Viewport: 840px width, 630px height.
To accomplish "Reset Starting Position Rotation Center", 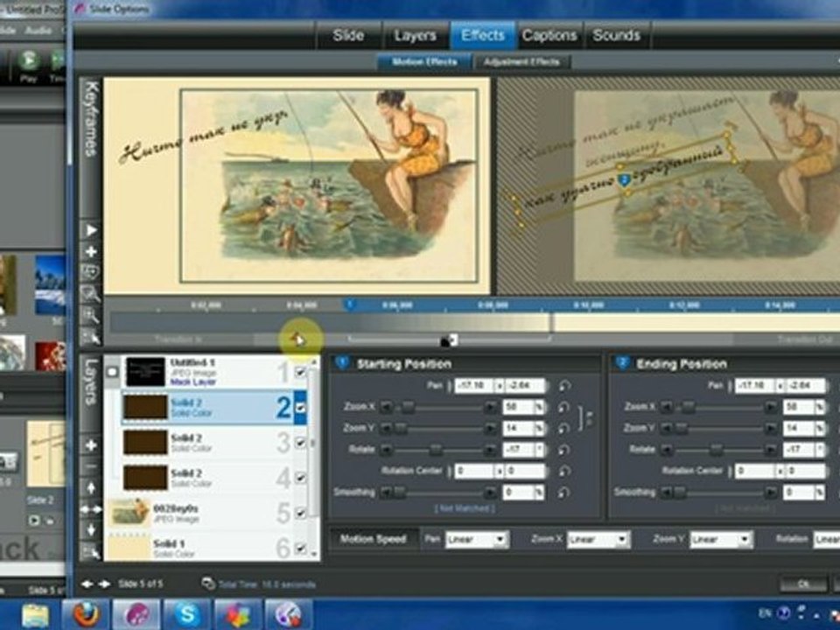I will coord(564,472).
